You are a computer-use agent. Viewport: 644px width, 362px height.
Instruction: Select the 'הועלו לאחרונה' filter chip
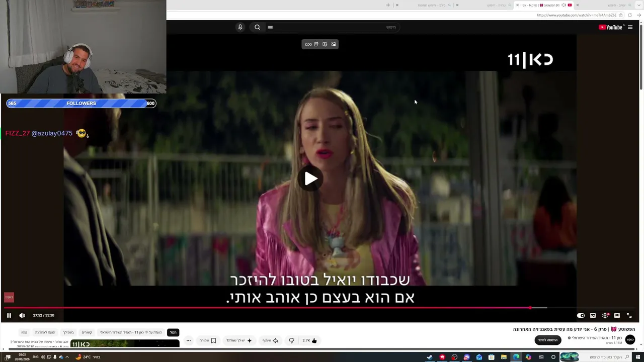coord(45,332)
